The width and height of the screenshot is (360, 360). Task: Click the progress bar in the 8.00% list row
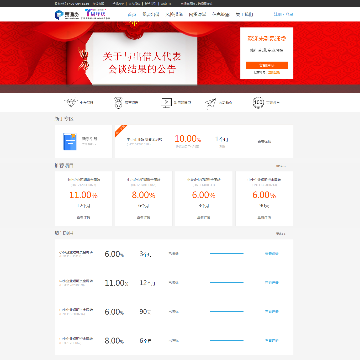click(227, 341)
